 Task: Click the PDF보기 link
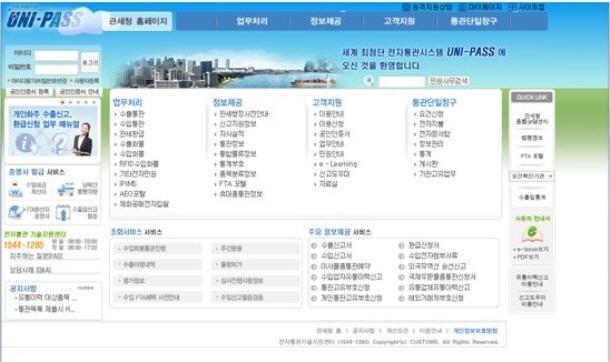pos(528,257)
